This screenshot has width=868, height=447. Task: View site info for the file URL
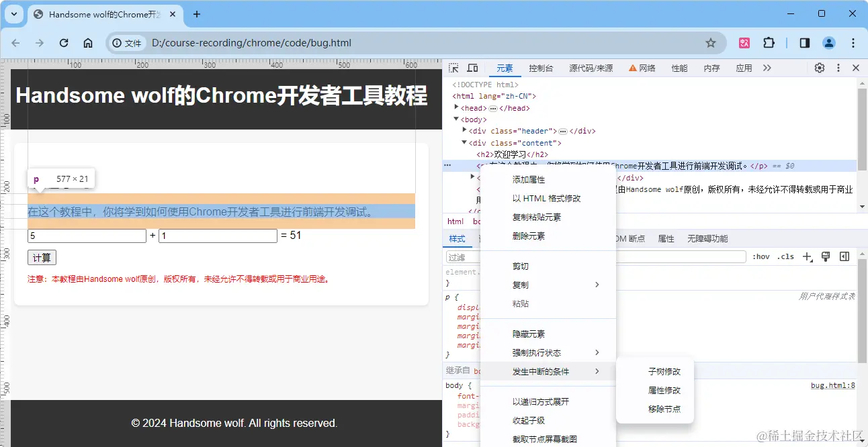(127, 43)
